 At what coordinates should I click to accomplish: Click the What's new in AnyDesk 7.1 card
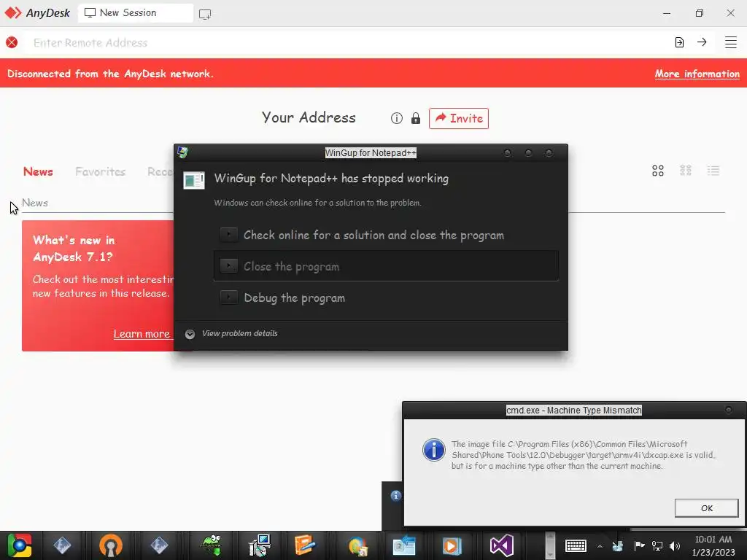coord(98,285)
